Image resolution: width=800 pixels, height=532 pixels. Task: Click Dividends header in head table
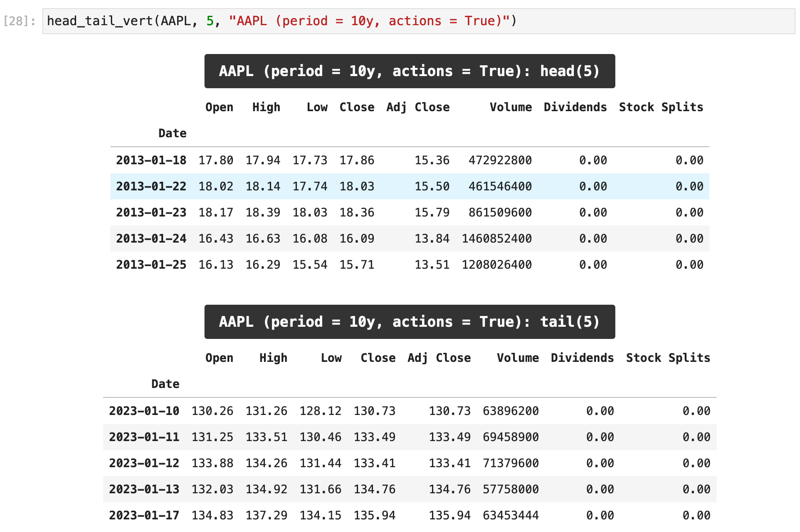click(x=575, y=107)
